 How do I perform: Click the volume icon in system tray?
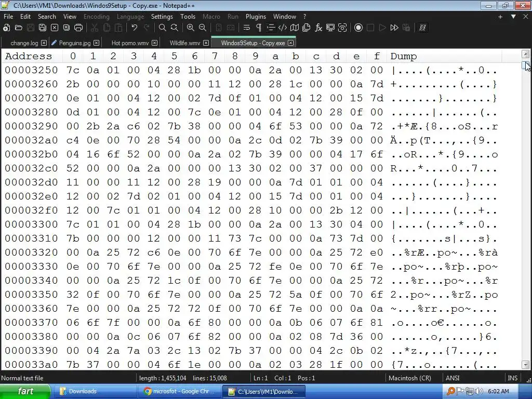tap(480, 391)
